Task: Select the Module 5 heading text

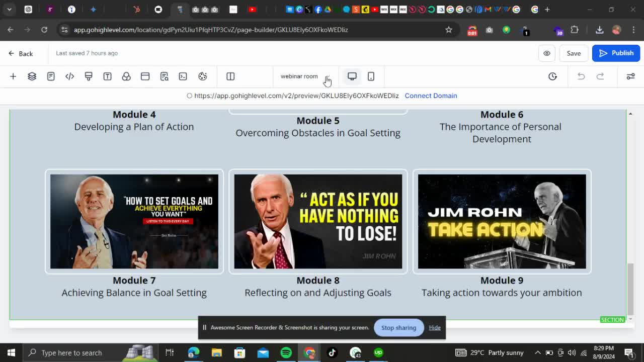Action: (318, 121)
